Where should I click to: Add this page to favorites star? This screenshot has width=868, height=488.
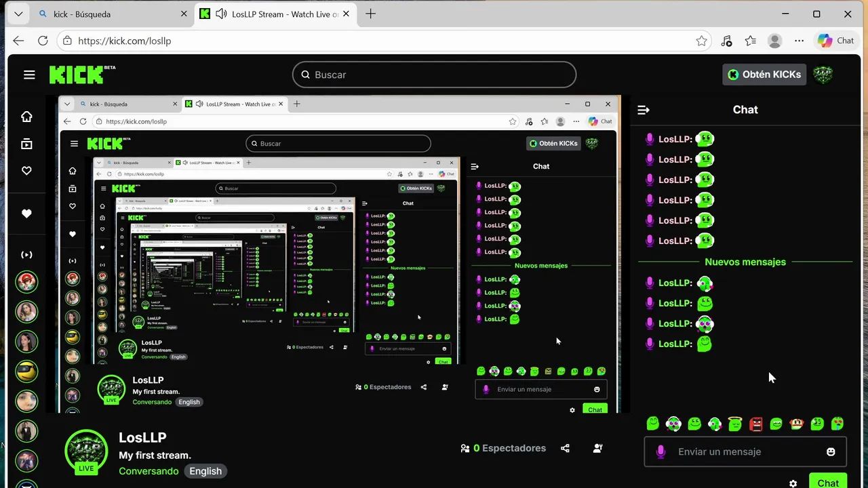coord(701,41)
